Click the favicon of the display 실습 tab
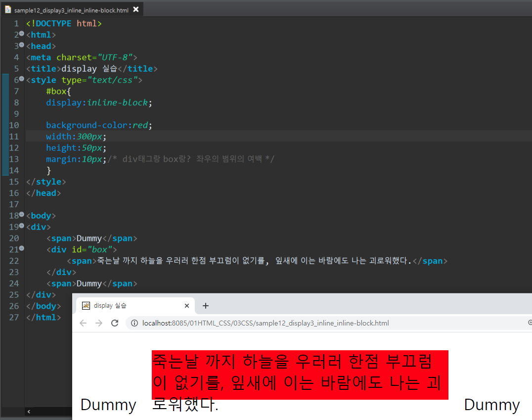This screenshot has height=420, width=532. [86, 306]
